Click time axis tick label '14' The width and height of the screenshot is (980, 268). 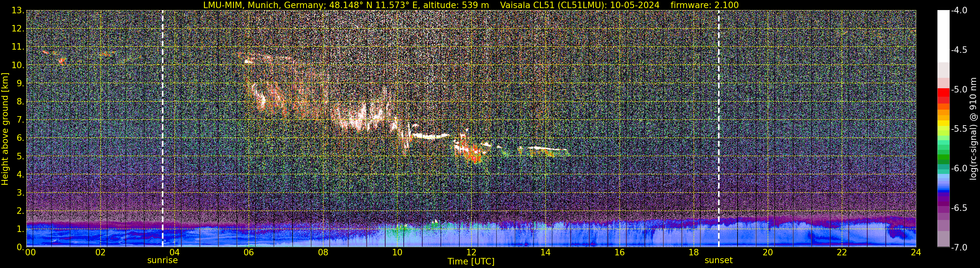pyautogui.click(x=545, y=252)
